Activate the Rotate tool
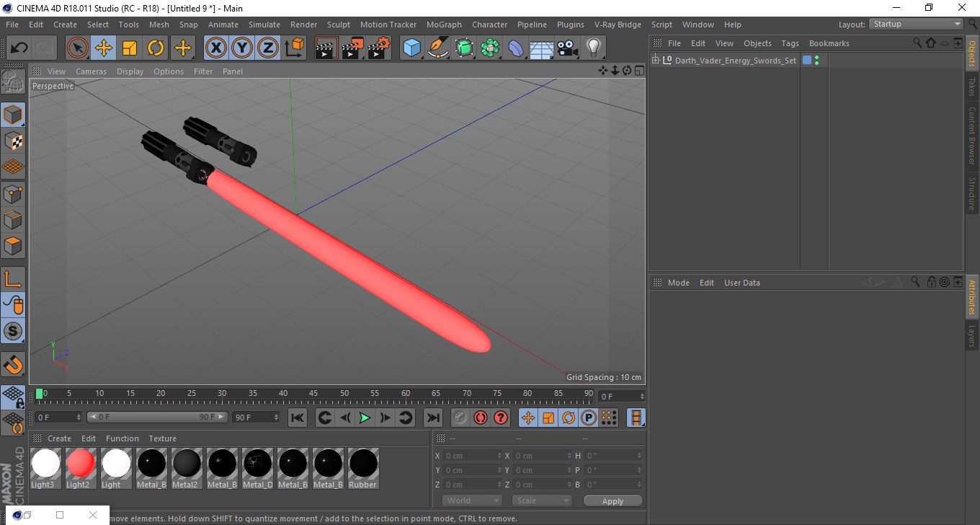Screen dimensions: 980x525 [156, 48]
